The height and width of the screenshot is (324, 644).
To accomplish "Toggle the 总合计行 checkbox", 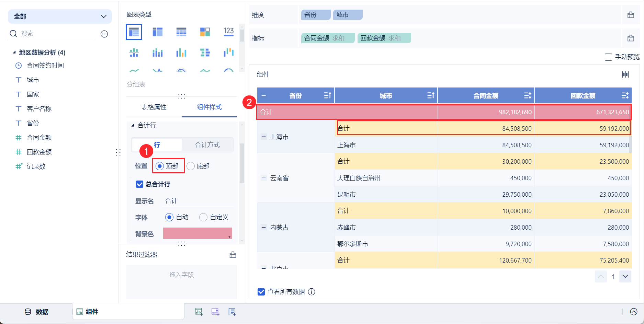I will coord(139,184).
